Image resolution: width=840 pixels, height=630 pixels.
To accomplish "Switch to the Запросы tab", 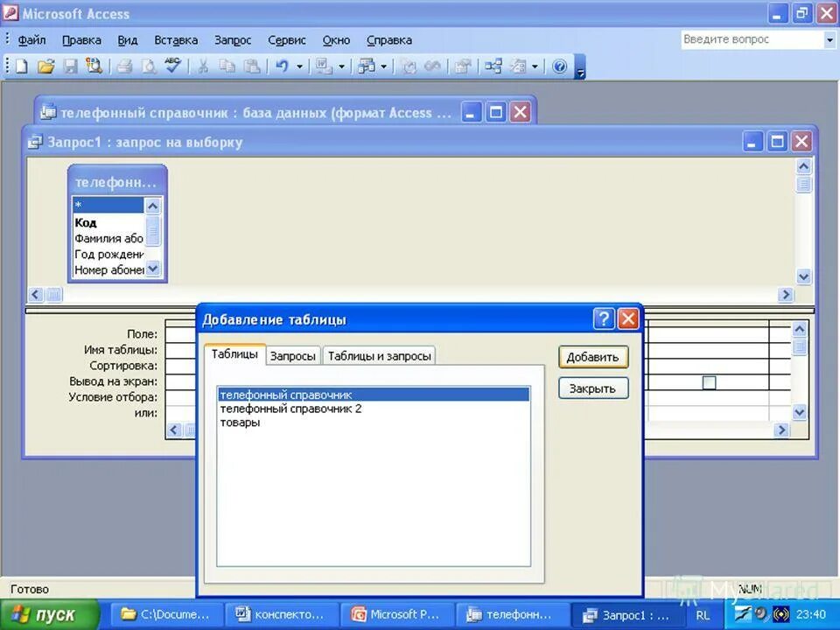I will pos(292,356).
